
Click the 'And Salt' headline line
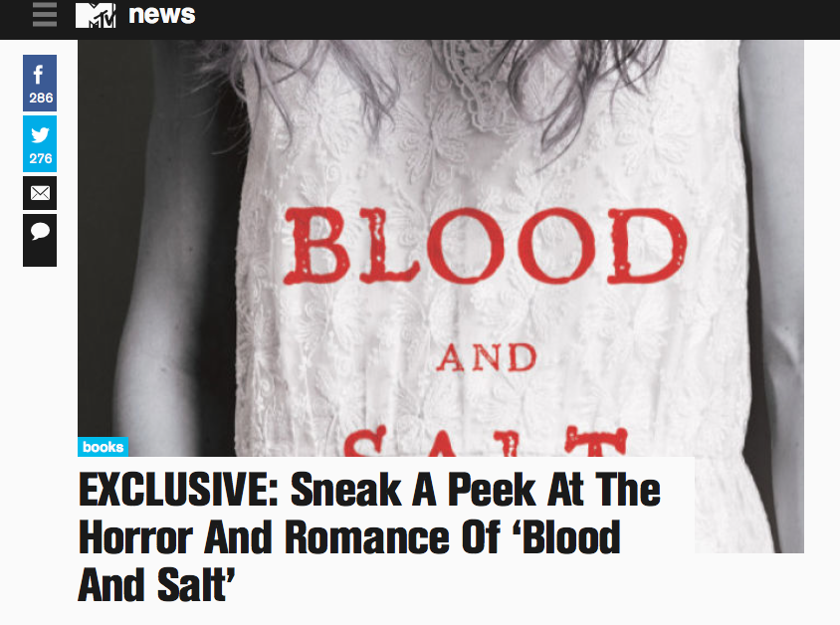pyautogui.click(x=156, y=586)
